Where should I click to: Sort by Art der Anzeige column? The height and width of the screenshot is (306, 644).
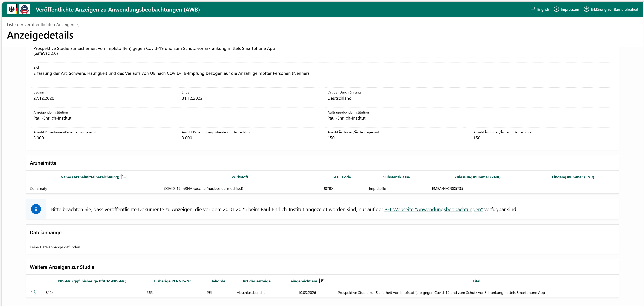tap(256, 281)
